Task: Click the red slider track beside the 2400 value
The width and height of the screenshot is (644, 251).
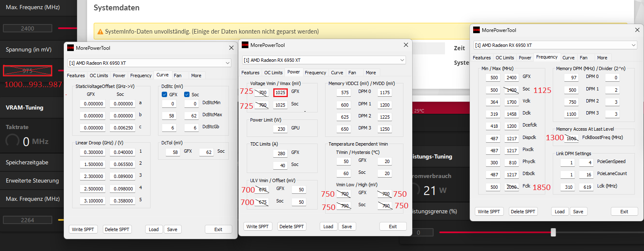Action: pos(68,28)
